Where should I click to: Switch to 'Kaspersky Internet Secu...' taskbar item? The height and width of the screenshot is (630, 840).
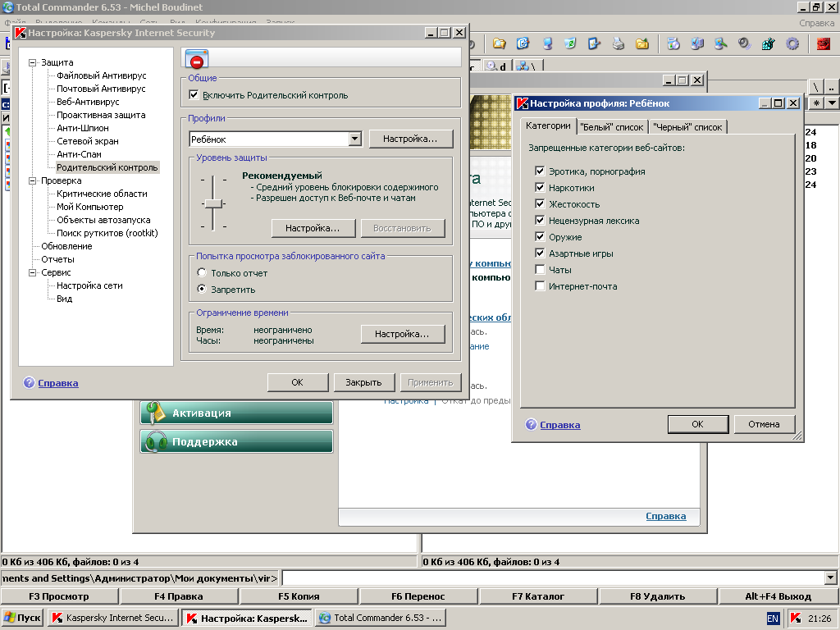[113, 618]
